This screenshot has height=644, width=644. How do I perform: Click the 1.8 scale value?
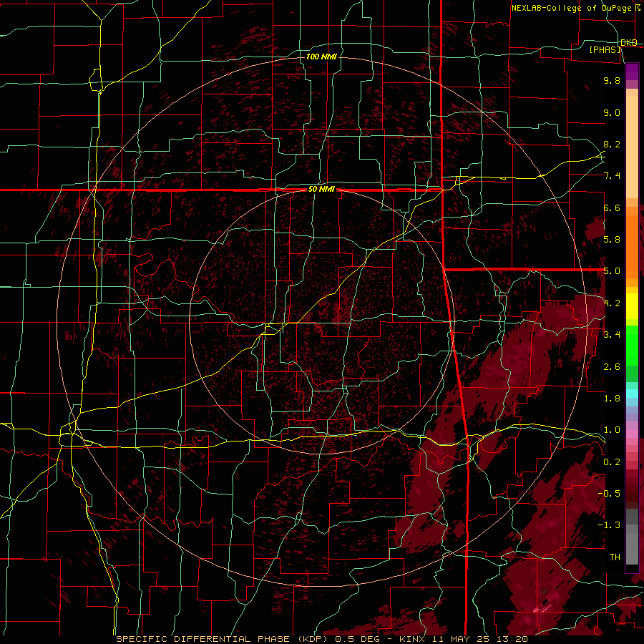point(612,399)
